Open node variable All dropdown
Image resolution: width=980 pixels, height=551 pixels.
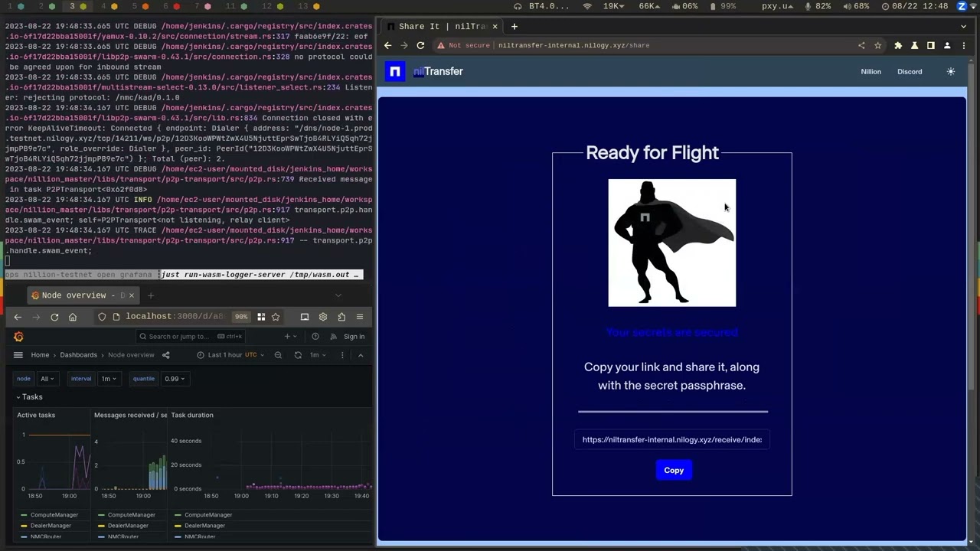47,379
